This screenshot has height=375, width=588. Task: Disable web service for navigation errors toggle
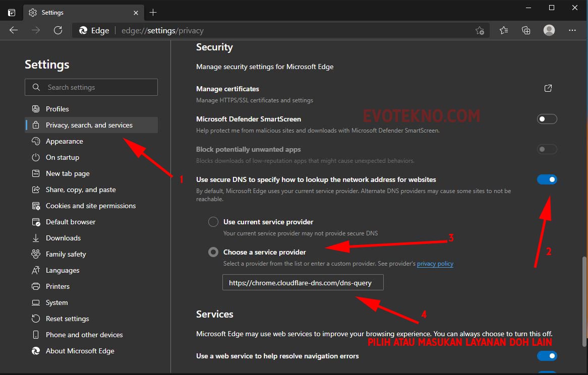click(x=547, y=356)
